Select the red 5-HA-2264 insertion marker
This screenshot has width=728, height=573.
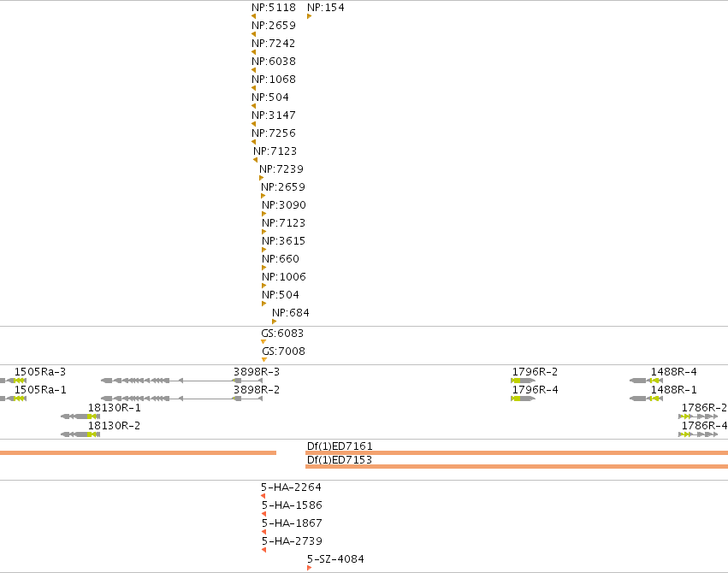263,496
